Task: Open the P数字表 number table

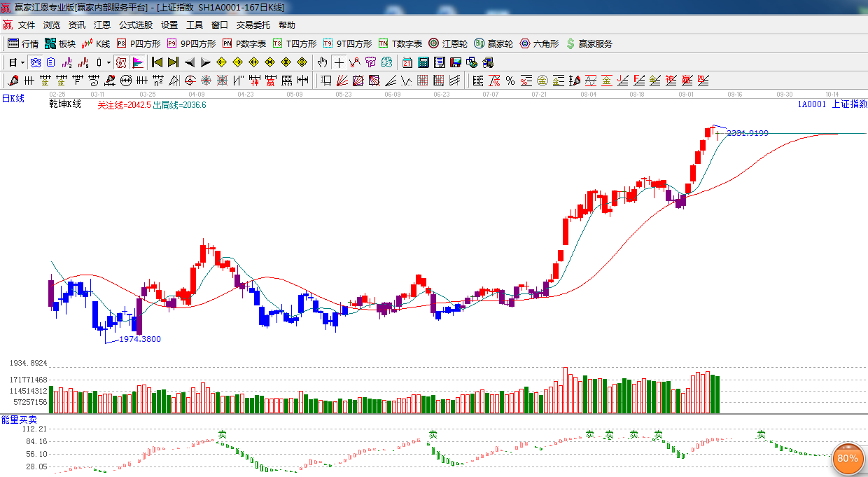Action: click(244, 43)
